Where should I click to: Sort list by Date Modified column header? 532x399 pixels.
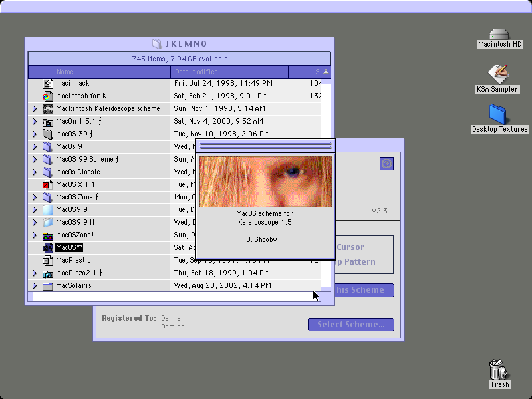229,72
